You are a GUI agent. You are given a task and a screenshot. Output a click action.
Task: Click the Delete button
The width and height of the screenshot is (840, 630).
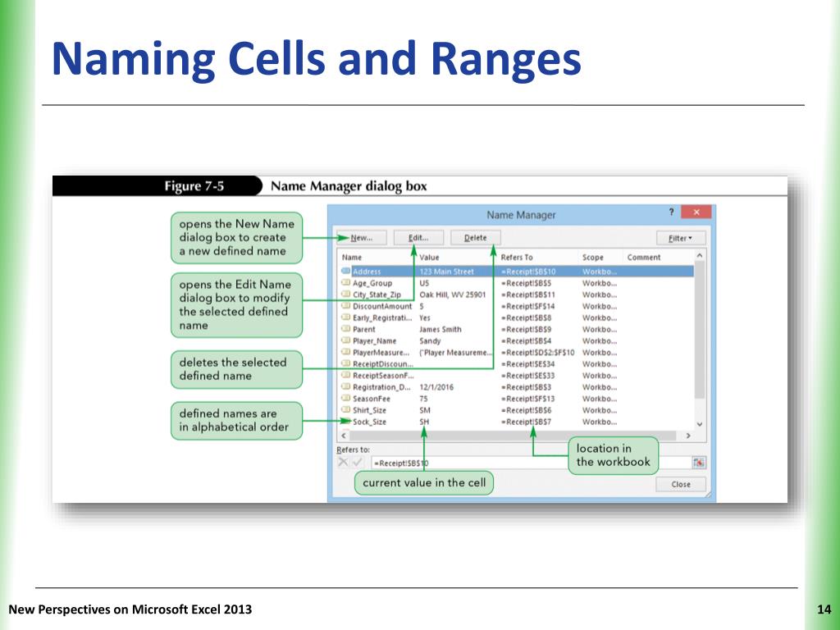(x=476, y=238)
